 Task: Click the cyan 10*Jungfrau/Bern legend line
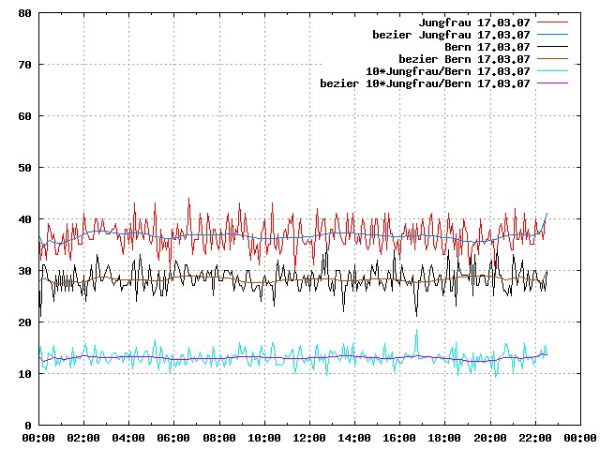pyautogui.click(x=552, y=71)
